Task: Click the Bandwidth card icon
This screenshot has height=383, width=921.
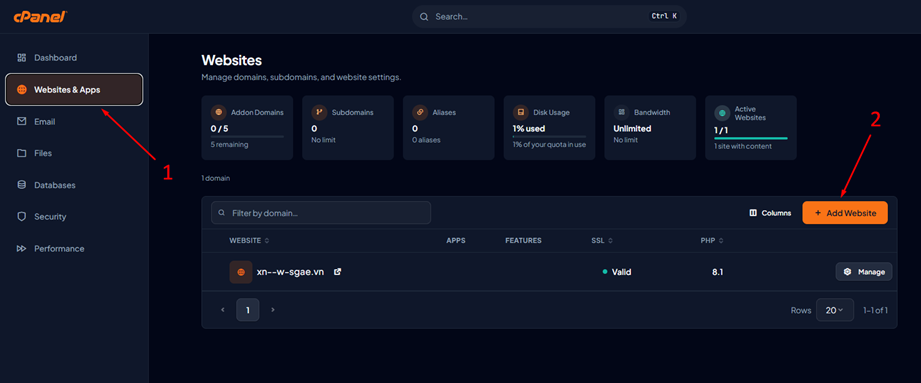Action: pos(621,112)
